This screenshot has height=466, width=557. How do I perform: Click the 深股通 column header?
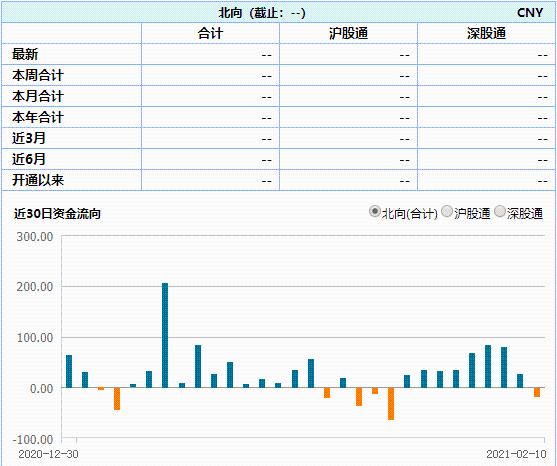pyautogui.click(x=486, y=33)
